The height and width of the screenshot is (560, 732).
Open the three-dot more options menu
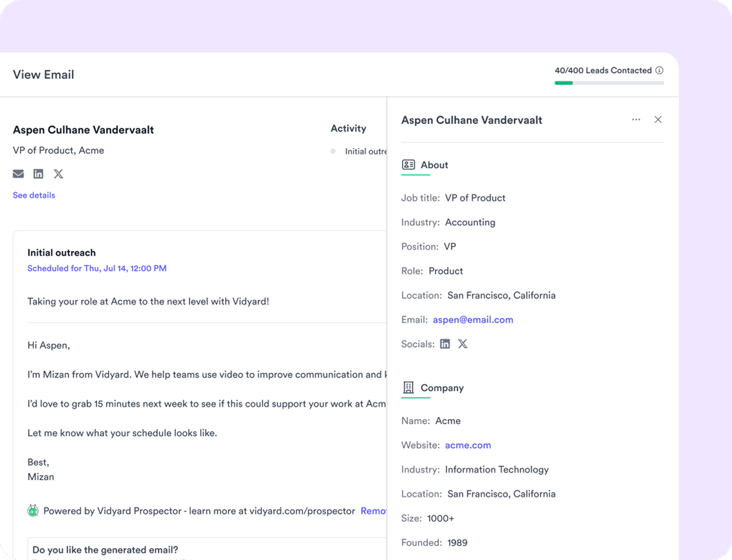click(636, 119)
